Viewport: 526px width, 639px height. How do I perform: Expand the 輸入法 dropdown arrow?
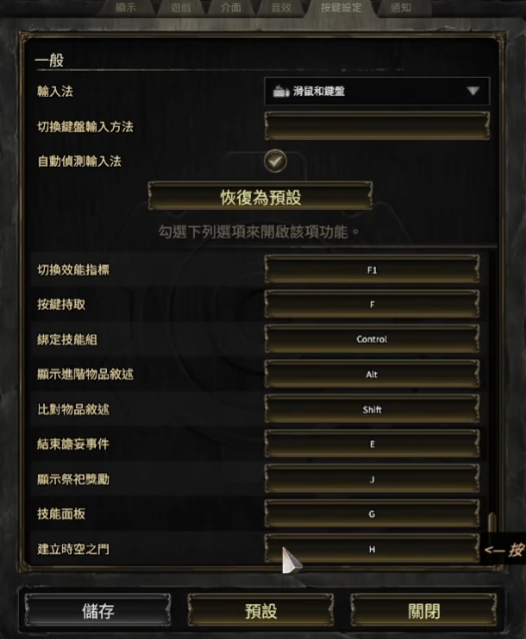click(x=473, y=91)
